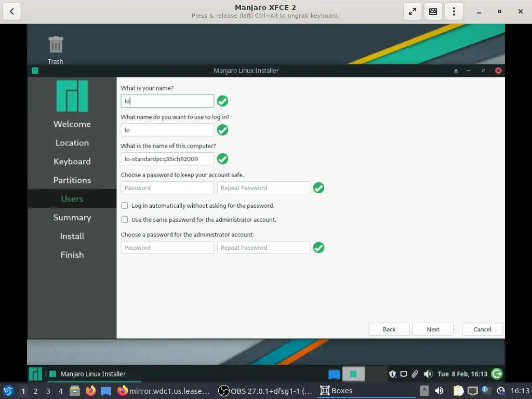Click the green checkmark beside your name

[x=222, y=101]
